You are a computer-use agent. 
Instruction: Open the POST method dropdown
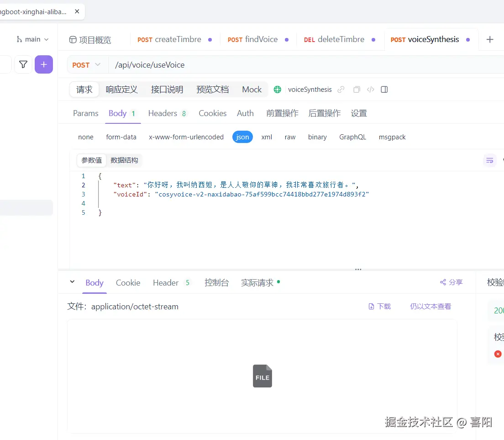[86, 65]
